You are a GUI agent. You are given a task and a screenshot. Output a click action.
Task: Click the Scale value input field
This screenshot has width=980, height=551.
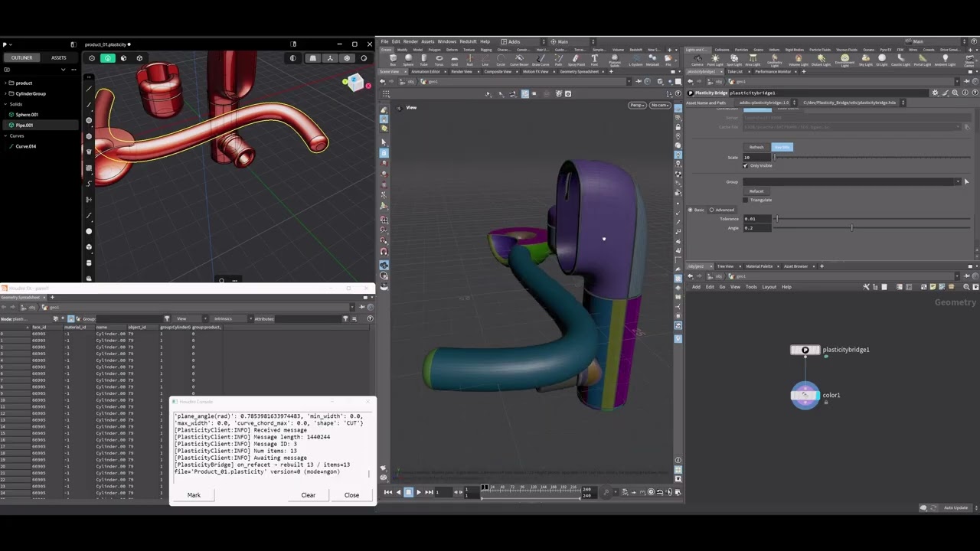tap(756, 157)
